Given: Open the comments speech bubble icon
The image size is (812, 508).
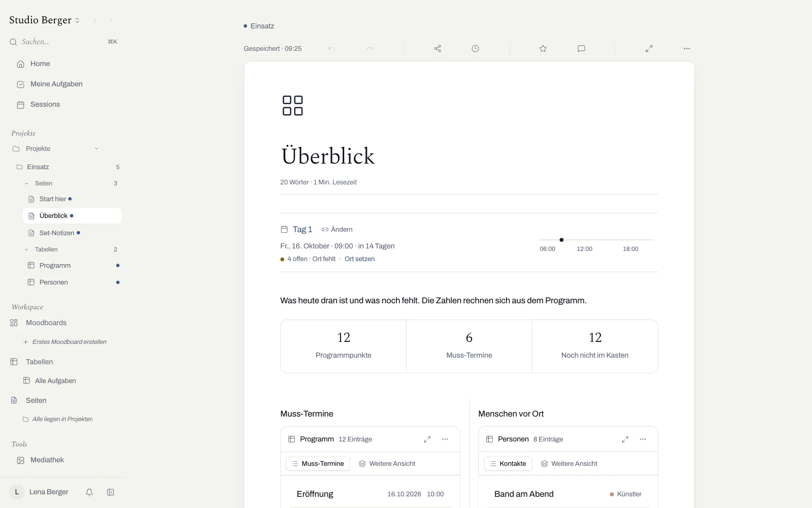Looking at the screenshot, I should (x=582, y=49).
